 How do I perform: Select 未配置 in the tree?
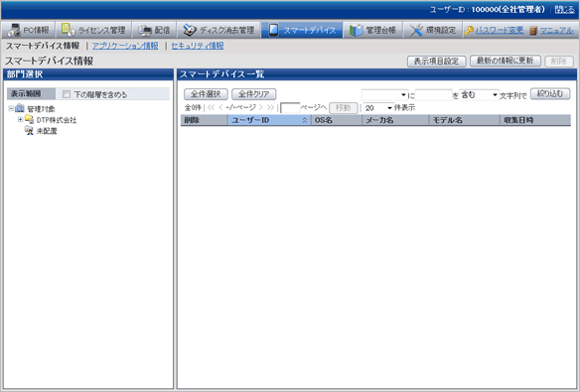tap(47, 131)
